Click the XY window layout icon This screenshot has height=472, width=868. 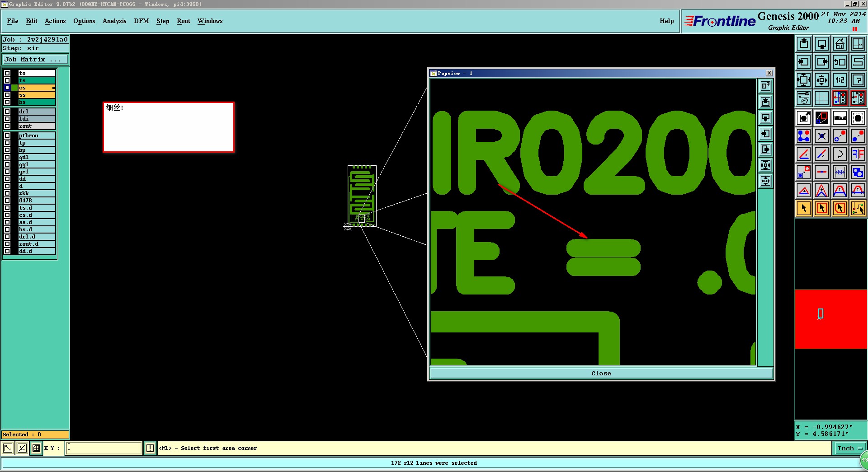pos(858,44)
